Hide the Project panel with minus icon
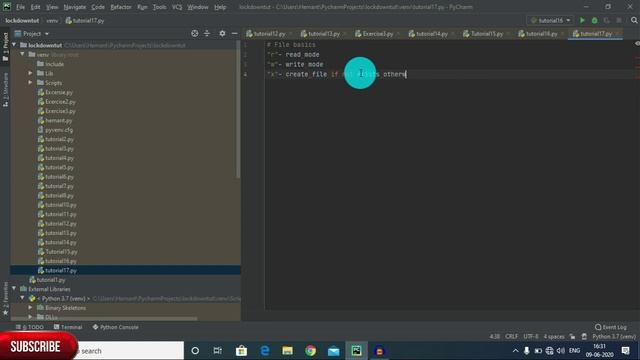 pos(235,33)
